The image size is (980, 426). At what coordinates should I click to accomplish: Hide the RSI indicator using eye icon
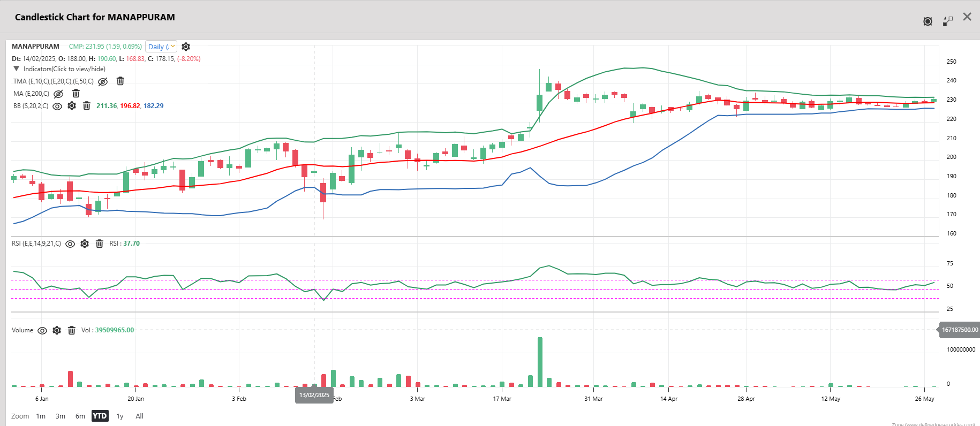coord(70,244)
